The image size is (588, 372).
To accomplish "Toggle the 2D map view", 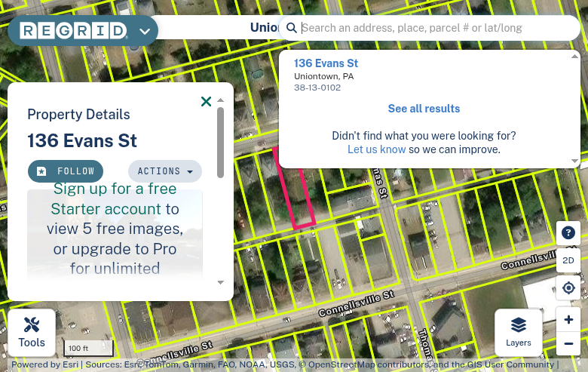I will [x=568, y=260].
